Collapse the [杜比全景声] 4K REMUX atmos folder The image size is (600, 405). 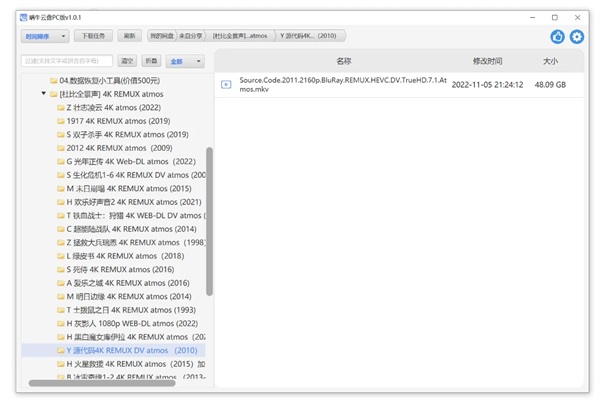(43, 93)
